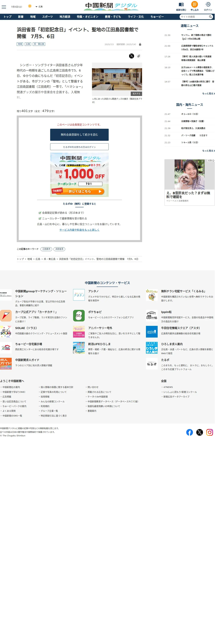Click the 江田島市 keyword tag
215x644 pixels.
click(x=46, y=249)
